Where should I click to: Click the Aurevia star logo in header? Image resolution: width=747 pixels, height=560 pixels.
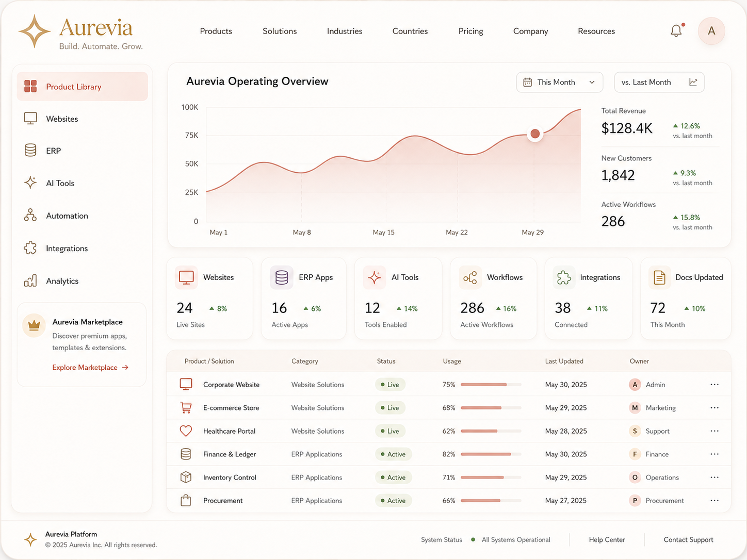(35, 31)
